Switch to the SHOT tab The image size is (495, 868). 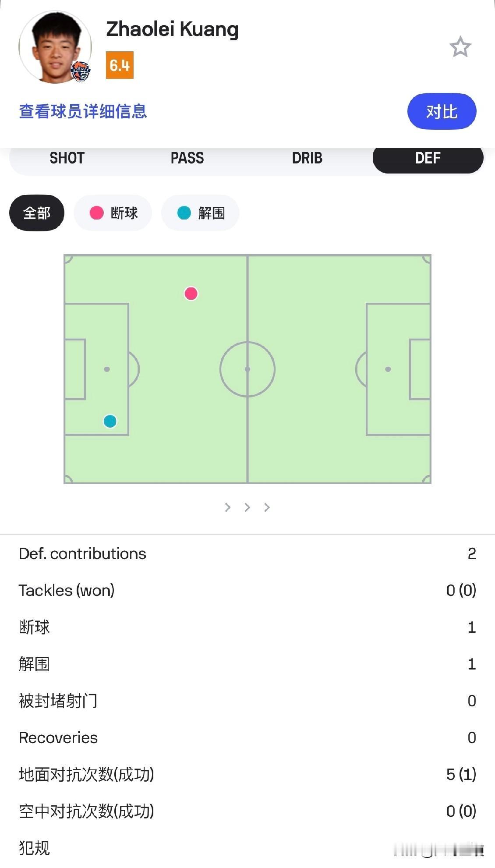[x=67, y=158]
